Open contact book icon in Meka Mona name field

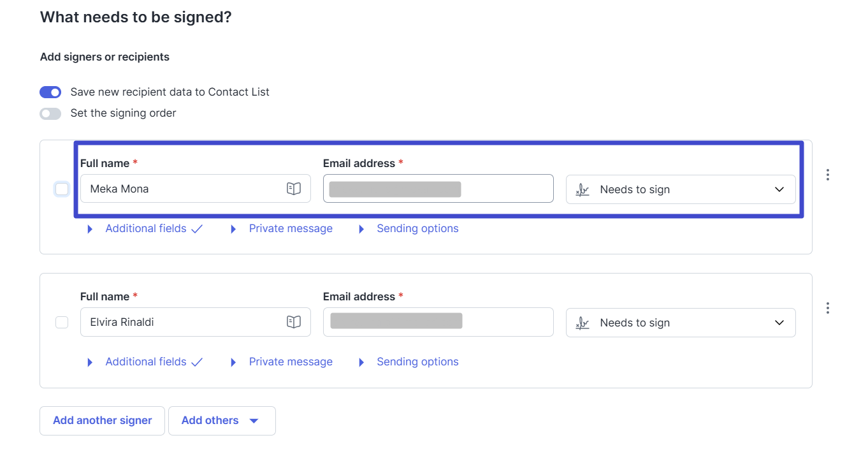tap(293, 189)
